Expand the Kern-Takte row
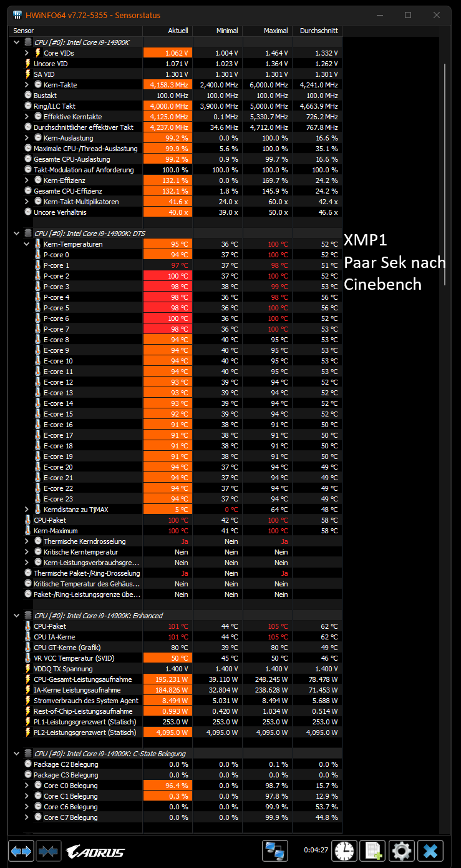 point(27,85)
